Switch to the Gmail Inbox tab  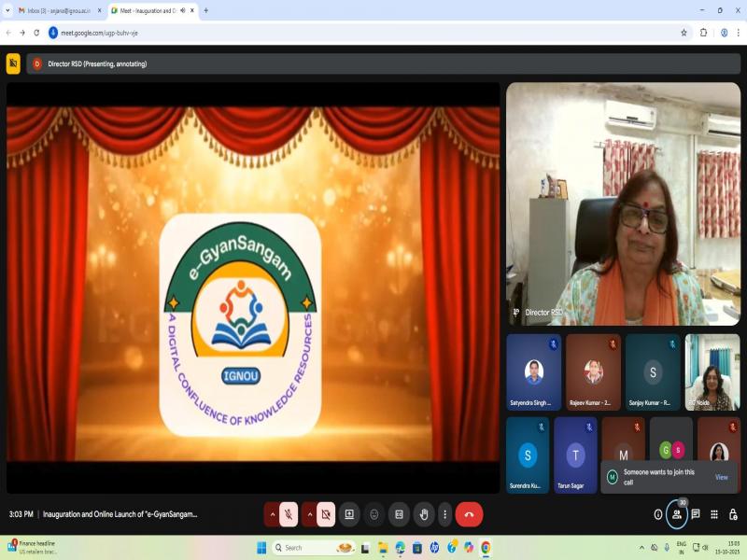pyautogui.click(x=58, y=10)
